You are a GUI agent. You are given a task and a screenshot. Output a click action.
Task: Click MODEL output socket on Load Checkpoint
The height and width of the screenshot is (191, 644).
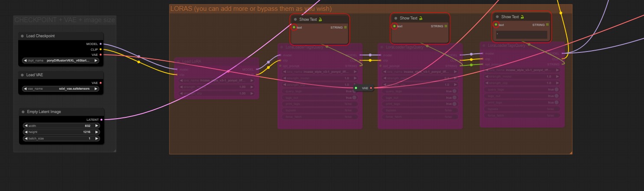[x=101, y=44]
